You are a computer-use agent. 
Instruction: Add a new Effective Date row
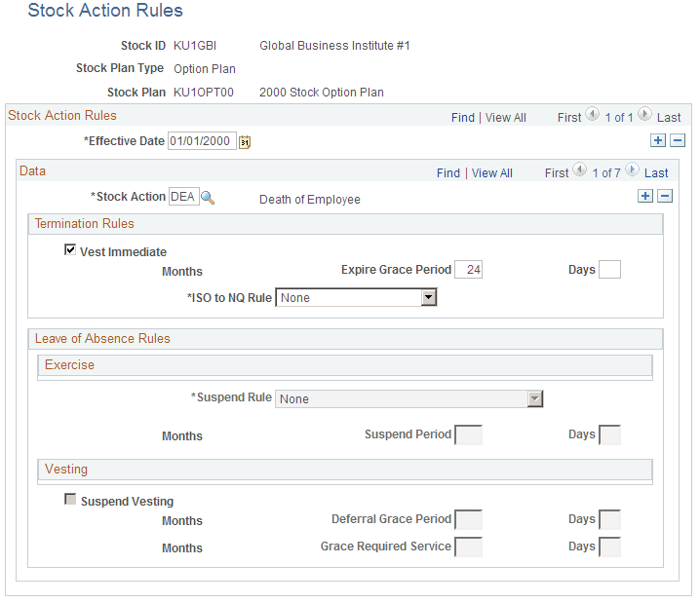coord(657,140)
